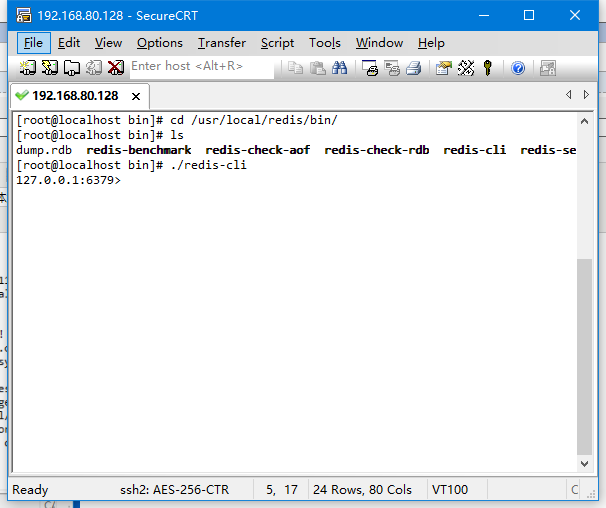The height and width of the screenshot is (508, 606).
Task: Open the Options menu
Action: click(160, 43)
